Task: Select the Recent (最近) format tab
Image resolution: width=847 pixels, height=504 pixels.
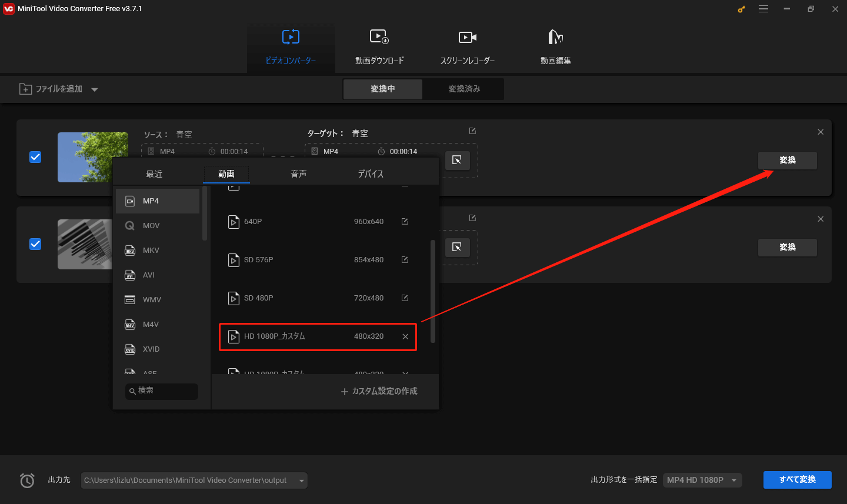Action: click(x=154, y=174)
